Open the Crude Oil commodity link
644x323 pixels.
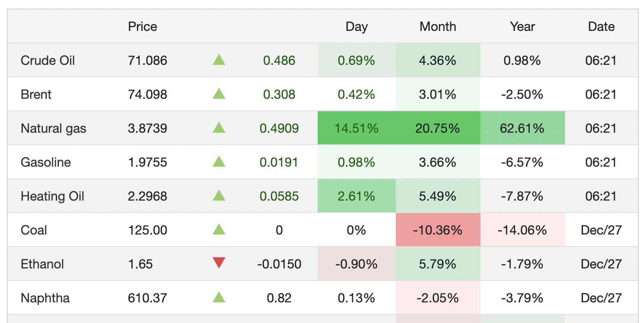tap(48, 60)
